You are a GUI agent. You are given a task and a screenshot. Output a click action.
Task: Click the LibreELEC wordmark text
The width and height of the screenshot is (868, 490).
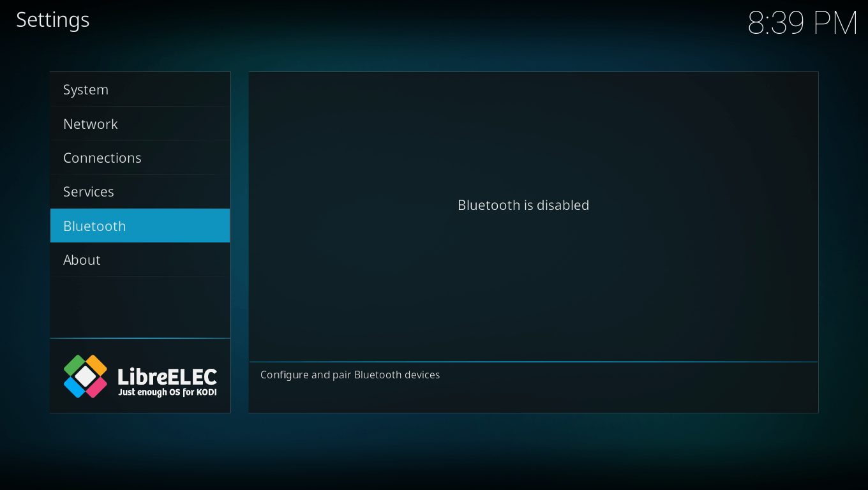point(167,376)
